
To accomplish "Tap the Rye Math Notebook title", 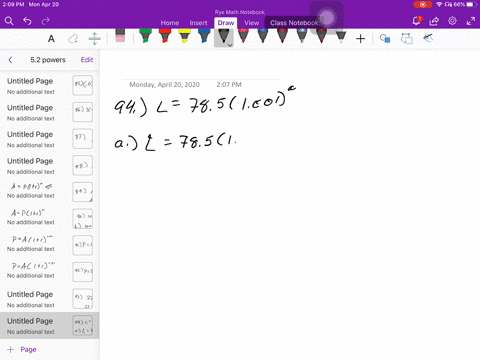I will pos(240,12).
